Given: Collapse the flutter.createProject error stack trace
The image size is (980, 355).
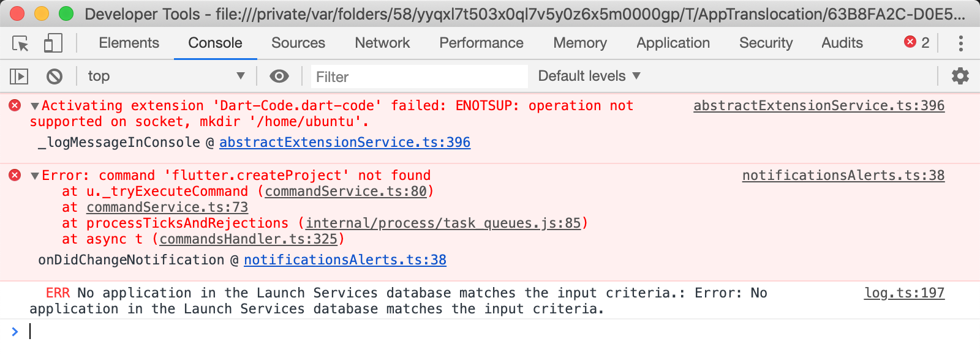Looking at the screenshot, I should 35,175.
